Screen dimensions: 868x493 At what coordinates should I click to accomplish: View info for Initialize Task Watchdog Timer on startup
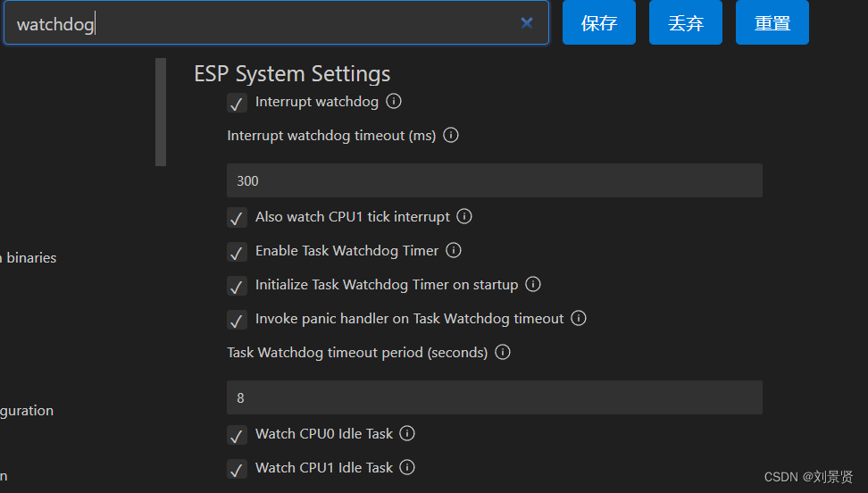click(533, 285)
